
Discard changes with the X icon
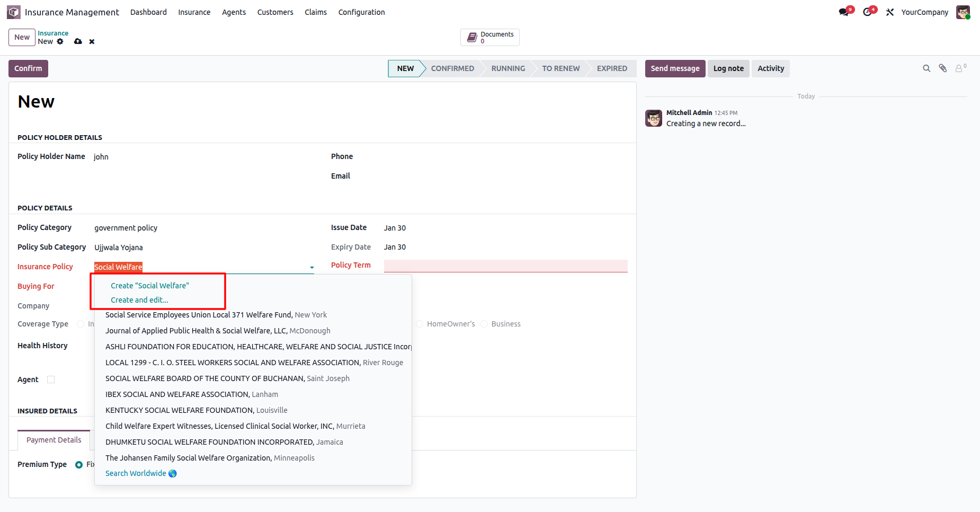(x=92, y=41)
